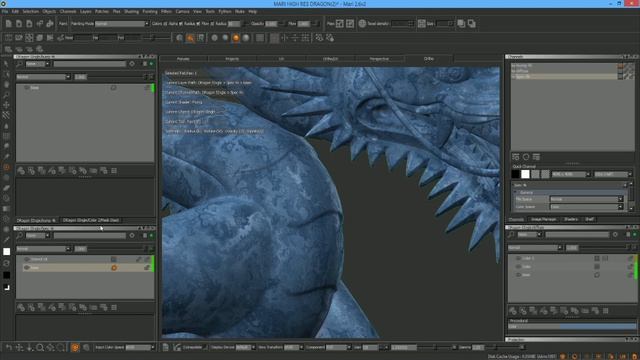Click the undo arrow icon in bottom toolbar
The image size is (640, 360).
pyautogui.click(x=9, y=347)
